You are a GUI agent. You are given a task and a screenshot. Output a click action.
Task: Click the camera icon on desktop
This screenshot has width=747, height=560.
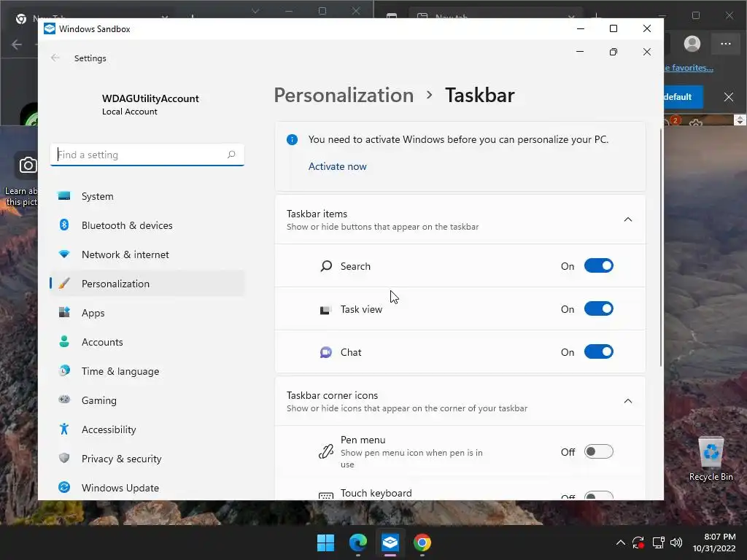pyautogui.click(x=28, y=166)
